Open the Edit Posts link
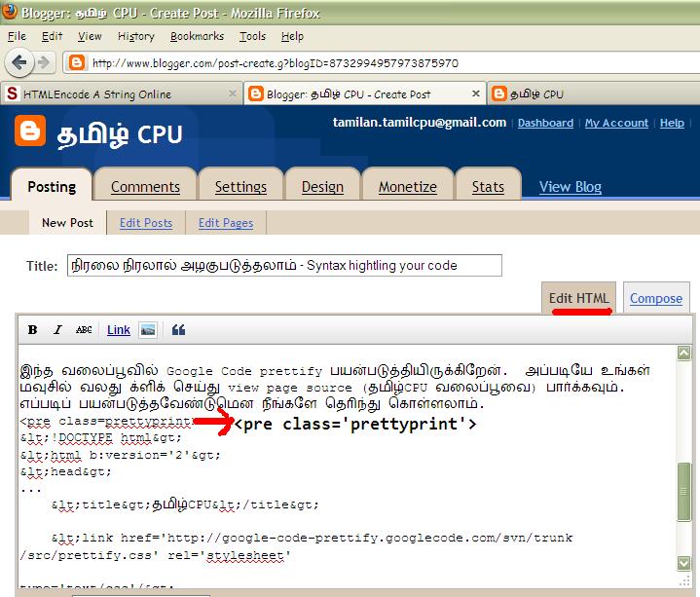 pyautogui.click(x=145, y=222)
